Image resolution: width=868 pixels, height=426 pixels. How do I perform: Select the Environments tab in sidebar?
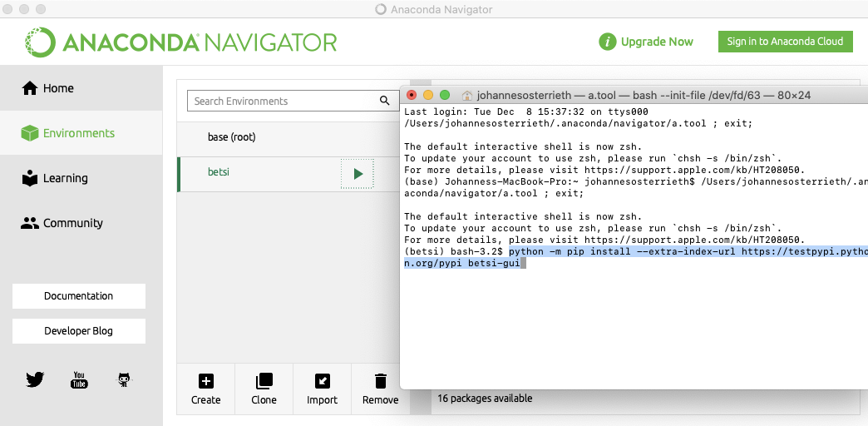tap(81, 133)
